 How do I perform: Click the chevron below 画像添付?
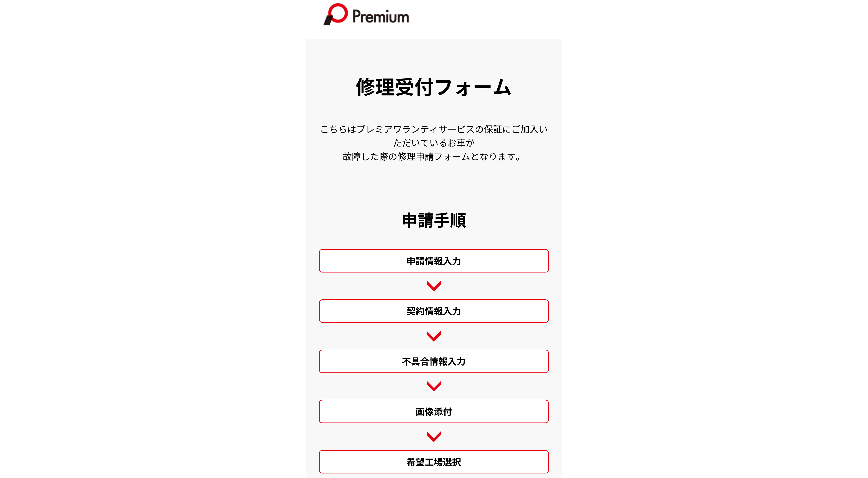pos(434,437)
